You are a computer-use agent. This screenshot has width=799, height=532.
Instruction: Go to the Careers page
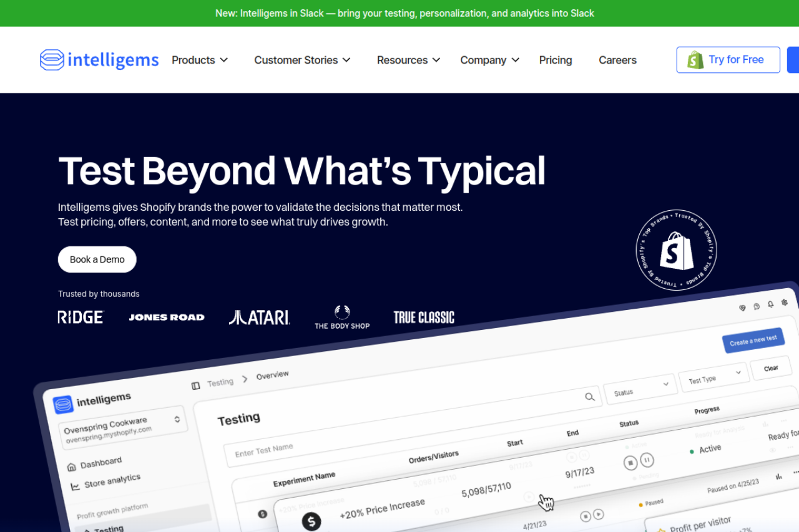click(617, 60)
